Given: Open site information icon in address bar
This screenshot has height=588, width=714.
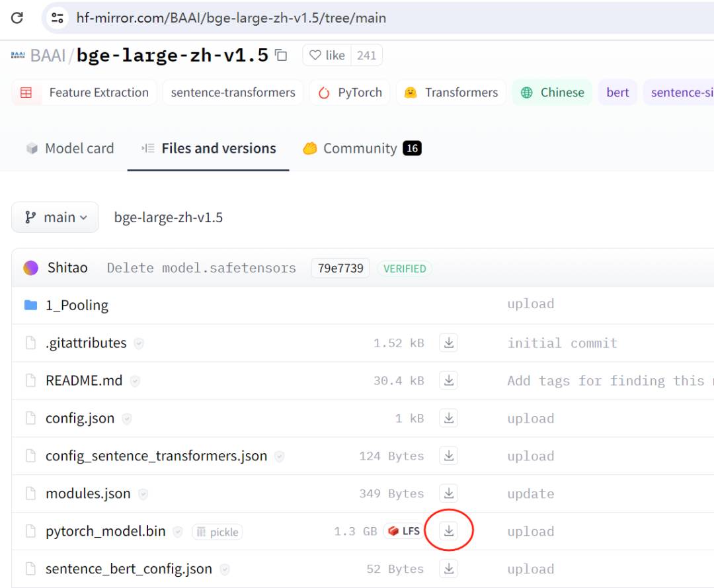Looking at the screenshot, I should tap(58, 18).
